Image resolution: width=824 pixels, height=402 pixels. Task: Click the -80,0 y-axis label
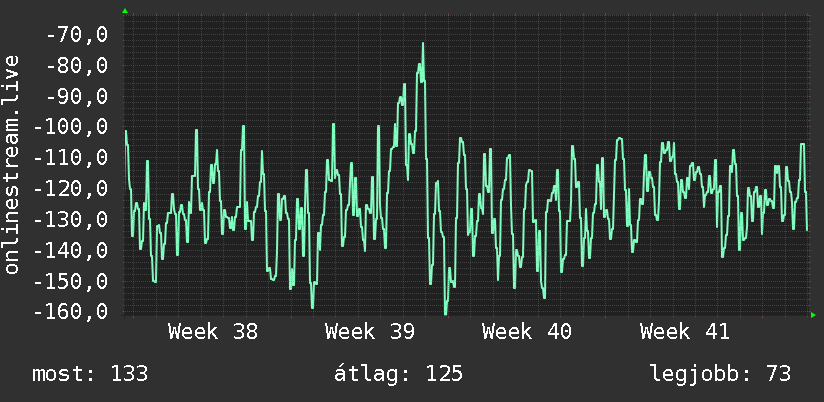77,66
